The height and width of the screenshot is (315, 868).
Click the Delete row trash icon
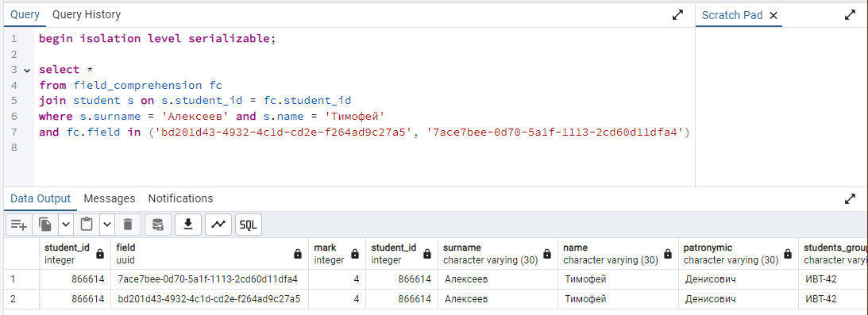128,225
